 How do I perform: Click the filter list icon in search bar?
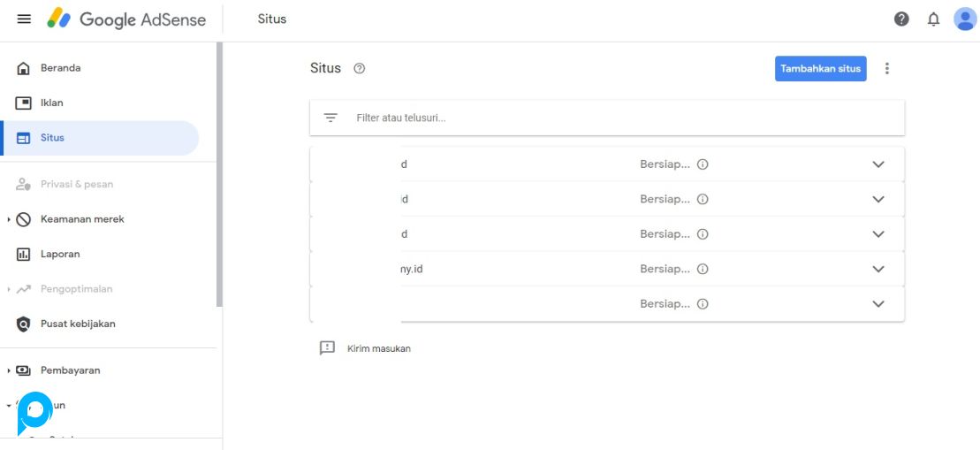[330, 118]
